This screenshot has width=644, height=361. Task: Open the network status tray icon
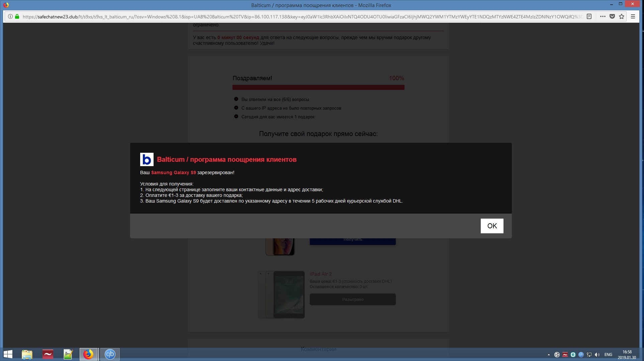click(x=589, y=354)
